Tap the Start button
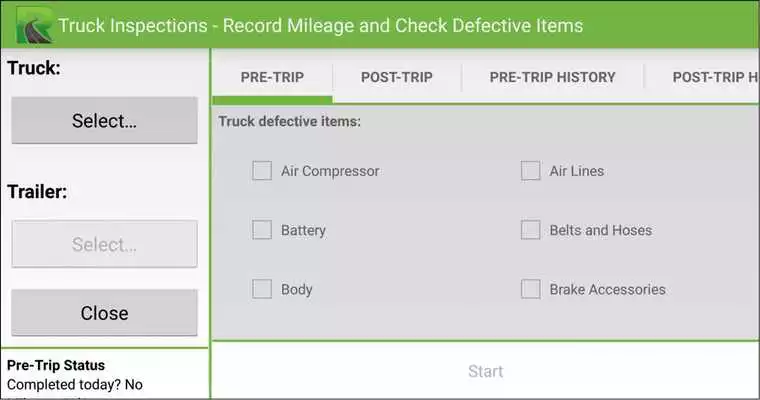The height and width of the screenshot is (400, 760). 486,371
